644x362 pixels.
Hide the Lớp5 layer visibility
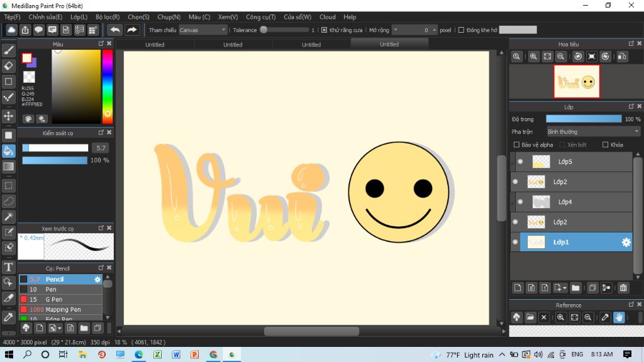click(x=520, y=162)
